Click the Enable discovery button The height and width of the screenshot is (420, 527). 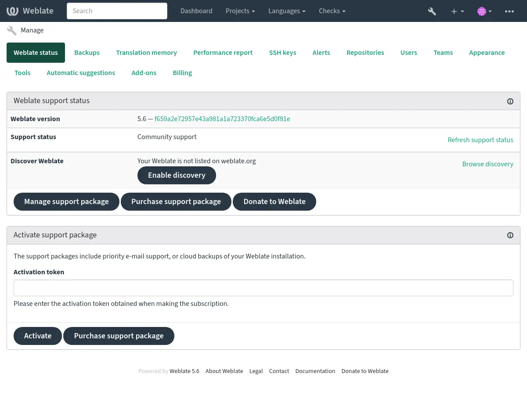pyautogui.click(x=177, y=175)
